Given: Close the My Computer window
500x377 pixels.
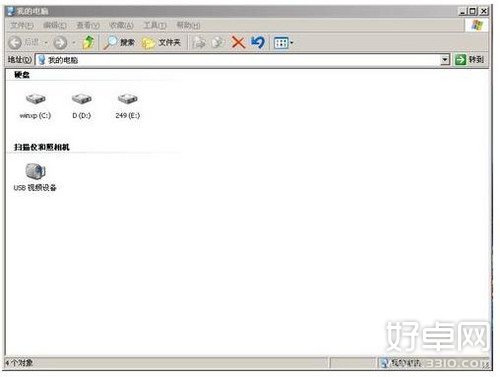Looking at the screenshot, I should tap(484, 11).
